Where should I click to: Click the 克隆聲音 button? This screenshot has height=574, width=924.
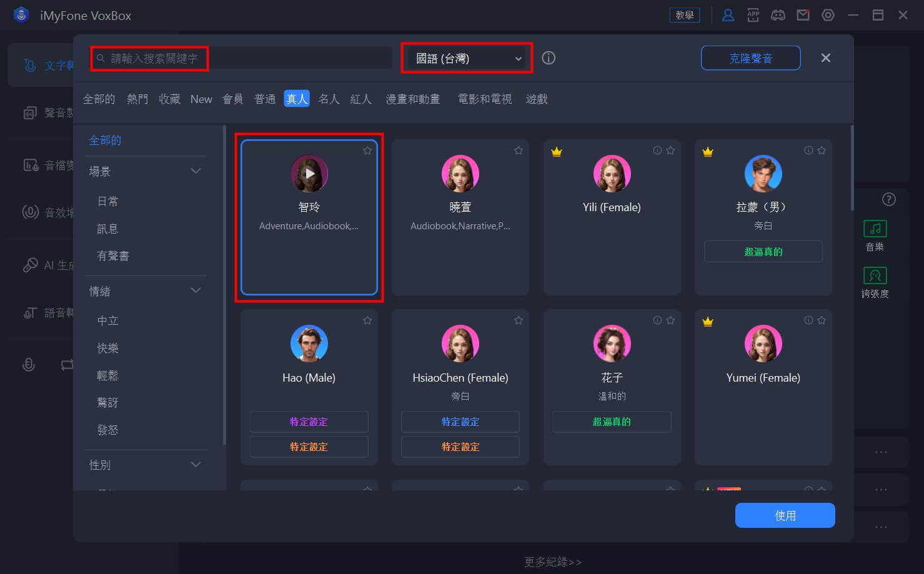click(x=751, y=58)
